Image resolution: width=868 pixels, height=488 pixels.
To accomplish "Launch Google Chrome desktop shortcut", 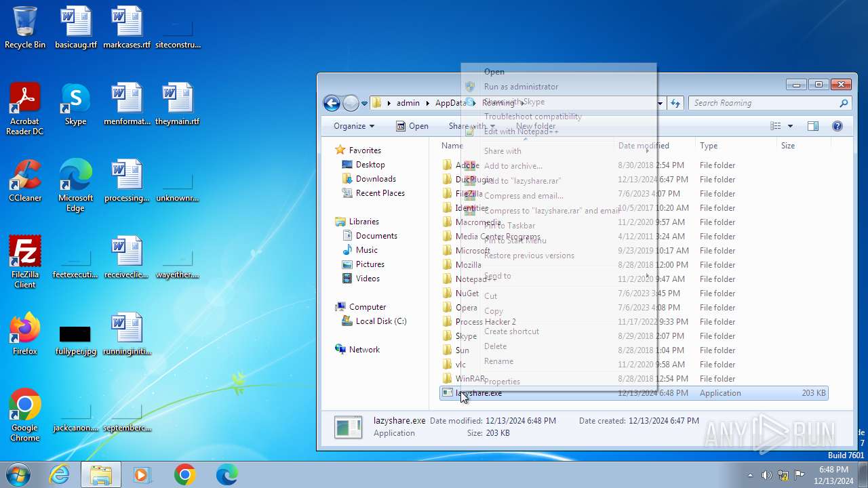I will [x=25, y=415].
